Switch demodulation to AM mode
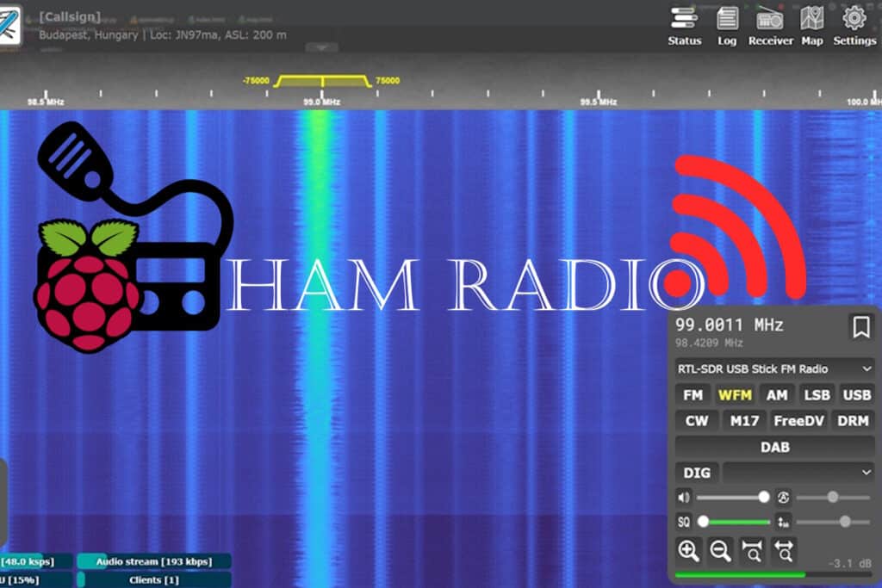The width and height of the screenshot is (882, 588). 777,394
